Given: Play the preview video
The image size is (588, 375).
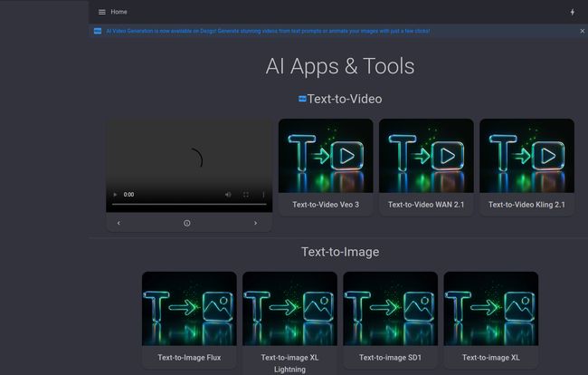Looking at the screenshot, I should tap(115, 195).
